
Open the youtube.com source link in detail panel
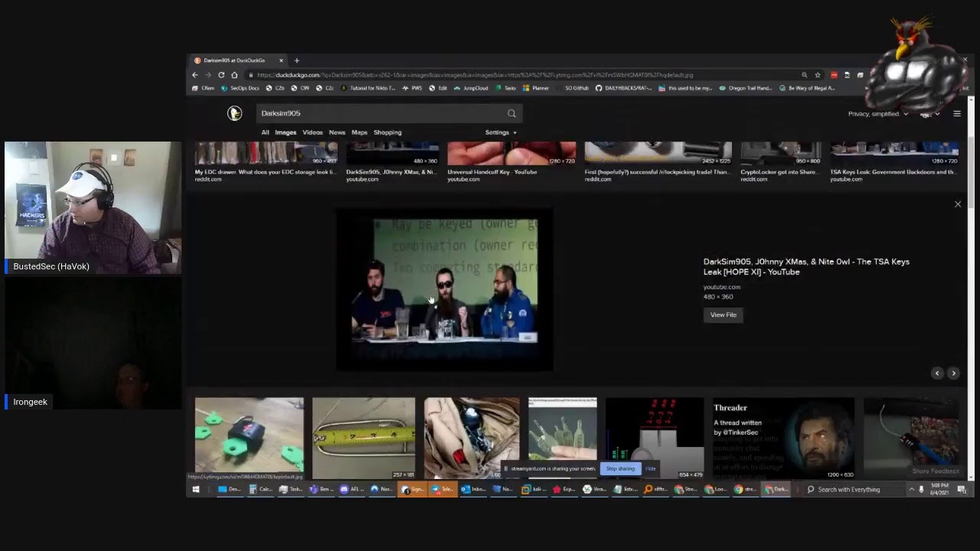coord(722,287)
